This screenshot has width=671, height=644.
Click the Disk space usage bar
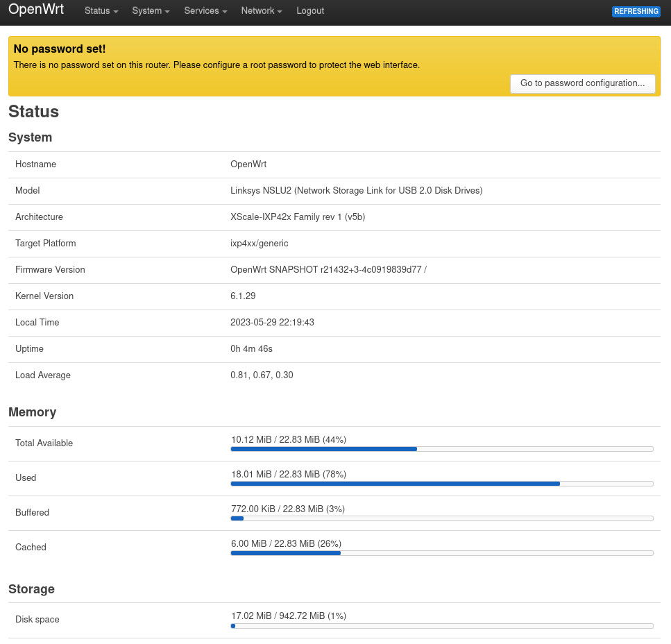pyautogui.click(x=441, y=626)
